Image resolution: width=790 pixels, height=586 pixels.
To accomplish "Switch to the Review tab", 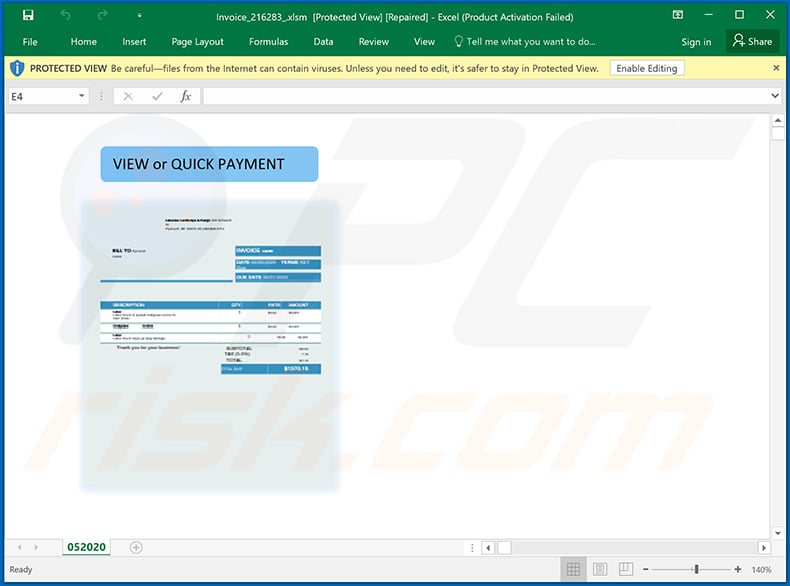I will pos(373,42).
